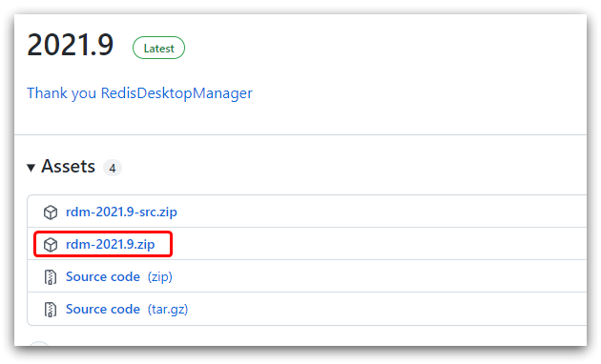Click the package icon beside rdm-2021.9.zip
This screenshot has width=601, height=364.
pyautogui.click(x=51, y=245)
